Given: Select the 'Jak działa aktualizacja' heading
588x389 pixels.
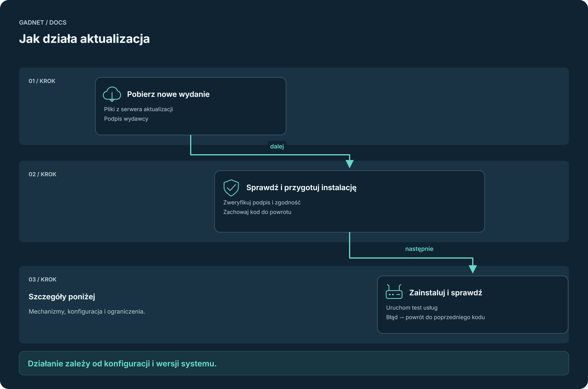Looking at the screenshot, I should 84,39.
